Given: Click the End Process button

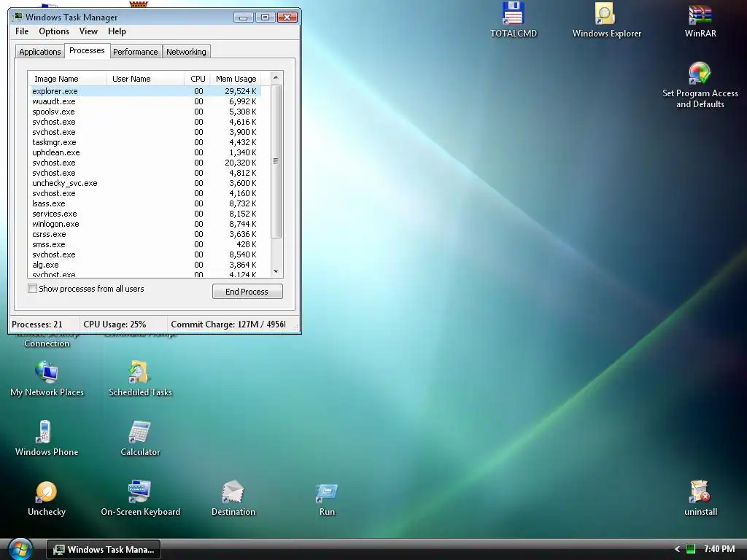Looking at the screenshot, I should coord(247,292).
